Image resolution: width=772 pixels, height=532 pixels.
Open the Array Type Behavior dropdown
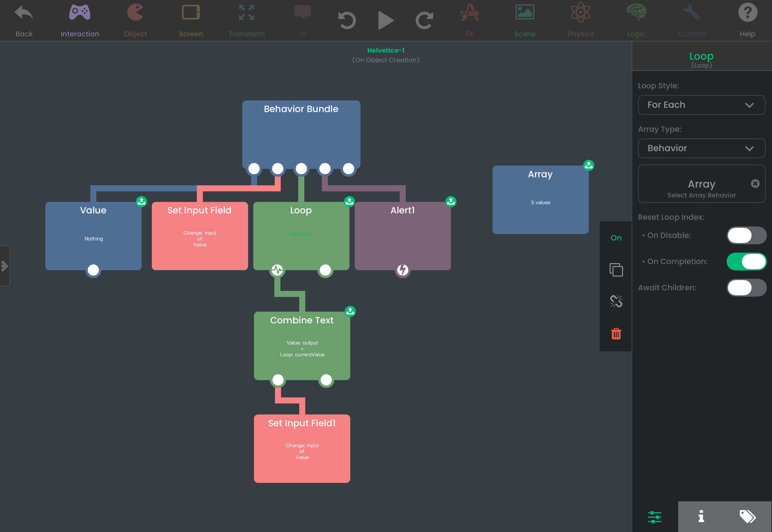(x=701, y=148)
